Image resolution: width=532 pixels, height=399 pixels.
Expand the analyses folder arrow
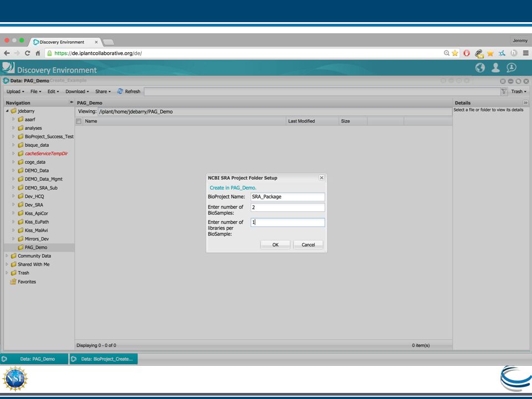click(13, 128)
